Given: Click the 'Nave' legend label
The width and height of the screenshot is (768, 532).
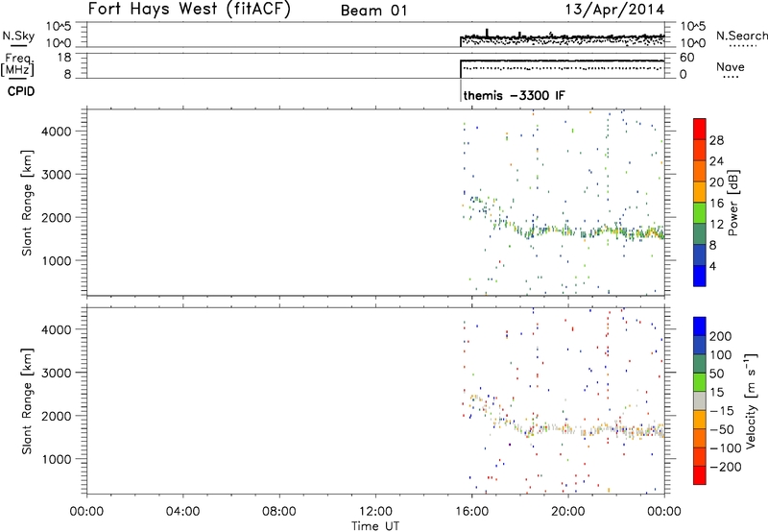Looking at the screenshot, I should click(730, 66).
